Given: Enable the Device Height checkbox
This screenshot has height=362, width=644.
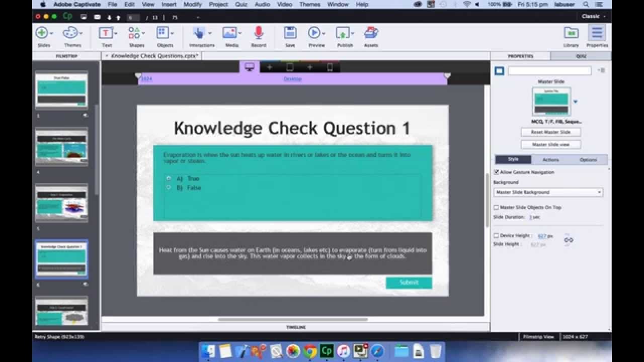Looking at the screenshot, I should 497,236.
